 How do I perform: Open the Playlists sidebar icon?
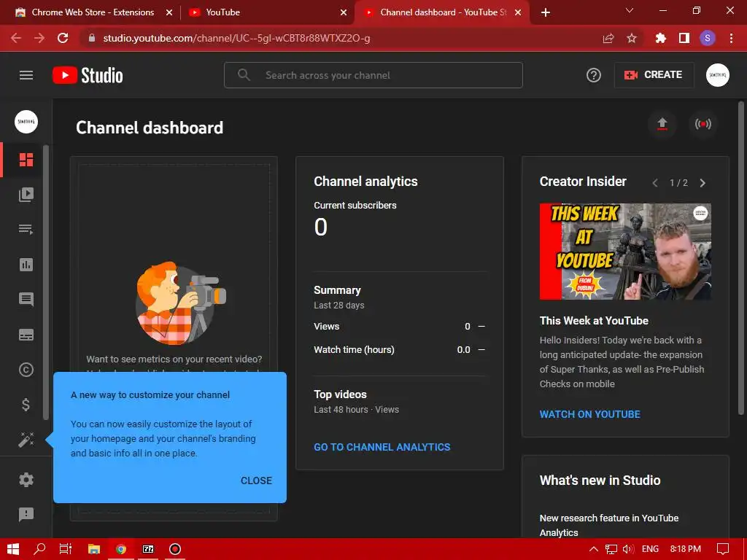click(26, 229)
